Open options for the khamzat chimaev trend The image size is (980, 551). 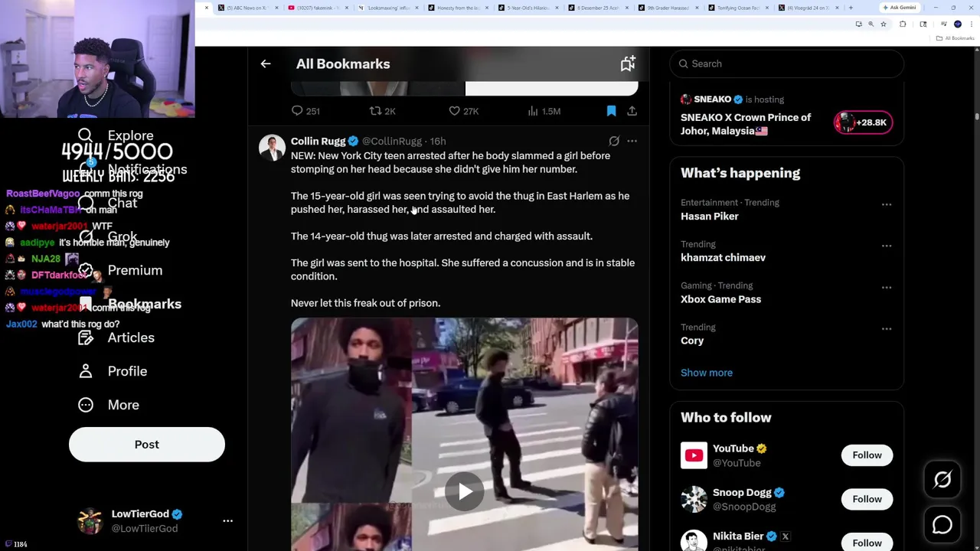[887, 246]
